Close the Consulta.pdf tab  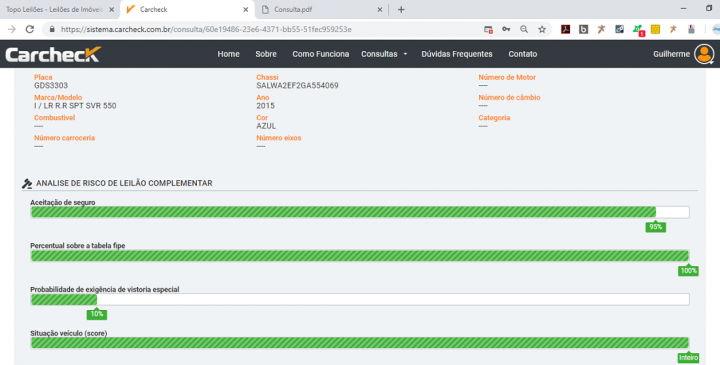380,9
